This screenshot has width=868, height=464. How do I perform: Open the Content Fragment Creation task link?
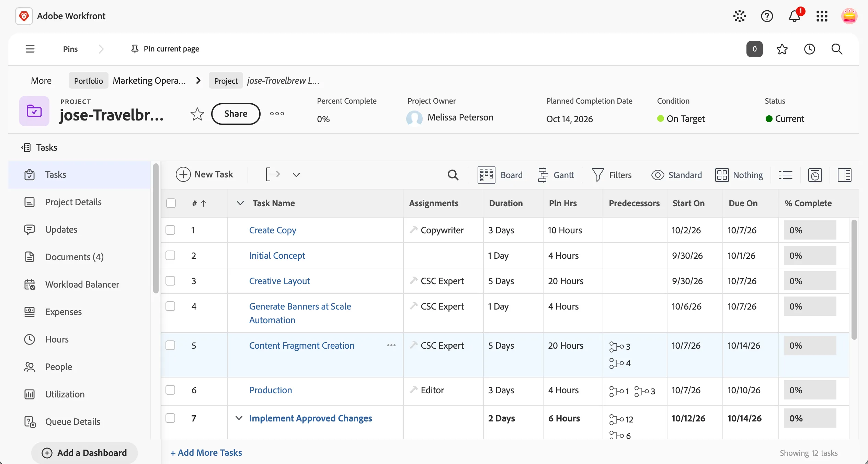pos(301,346)
